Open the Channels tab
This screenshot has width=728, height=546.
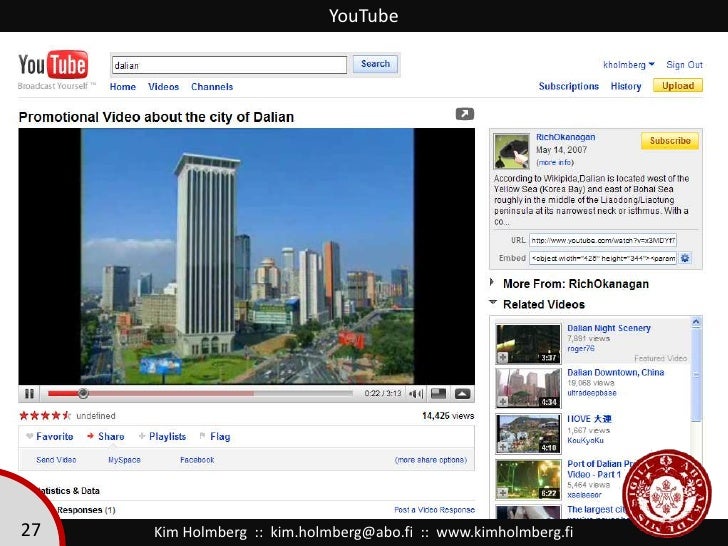point(212,87)
